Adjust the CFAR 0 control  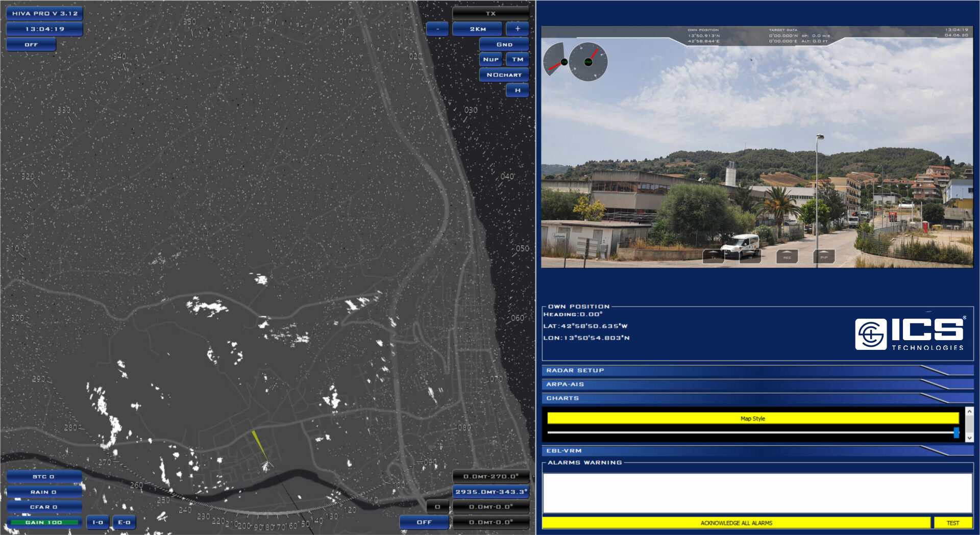click(x=44, y=507)
